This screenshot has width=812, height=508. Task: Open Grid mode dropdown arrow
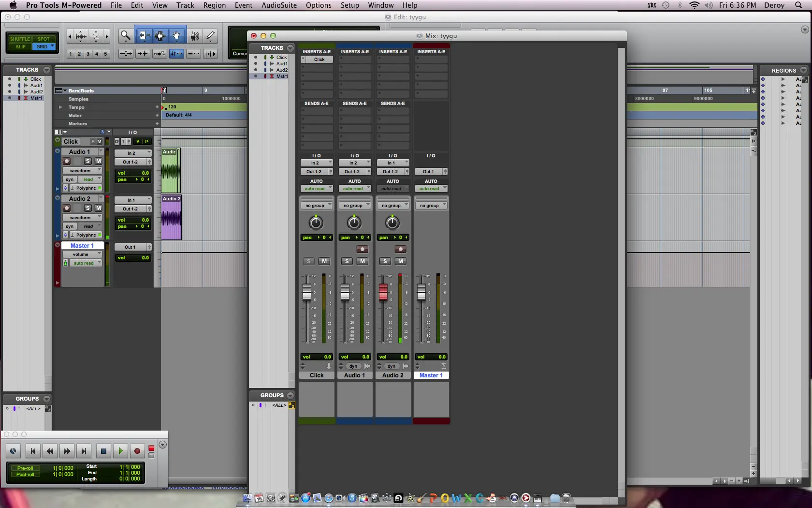pyautogui.click(x=53, y=46)
